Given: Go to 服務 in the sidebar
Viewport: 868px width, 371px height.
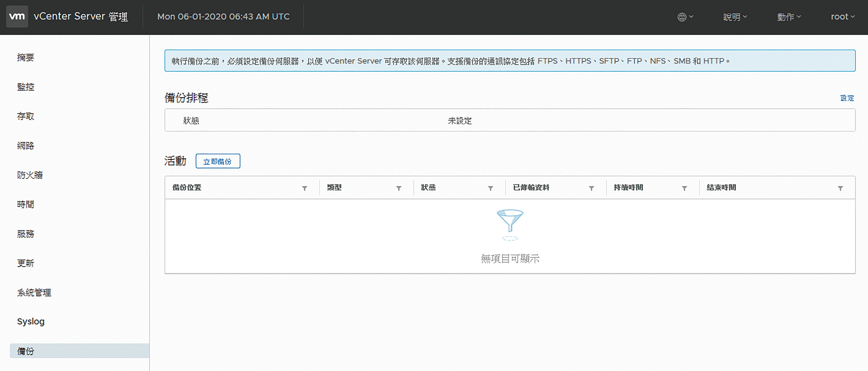Looking at the screenshot, I should [26, 233].
